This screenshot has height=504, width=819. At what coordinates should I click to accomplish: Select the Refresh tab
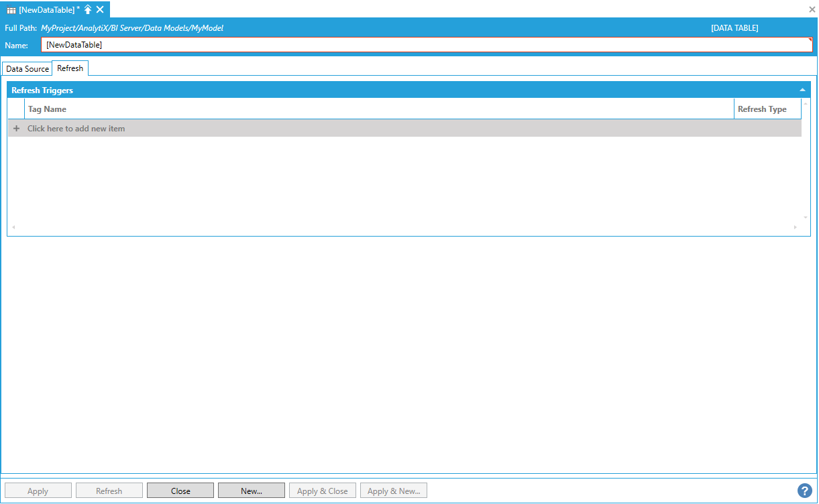(70, 68)
